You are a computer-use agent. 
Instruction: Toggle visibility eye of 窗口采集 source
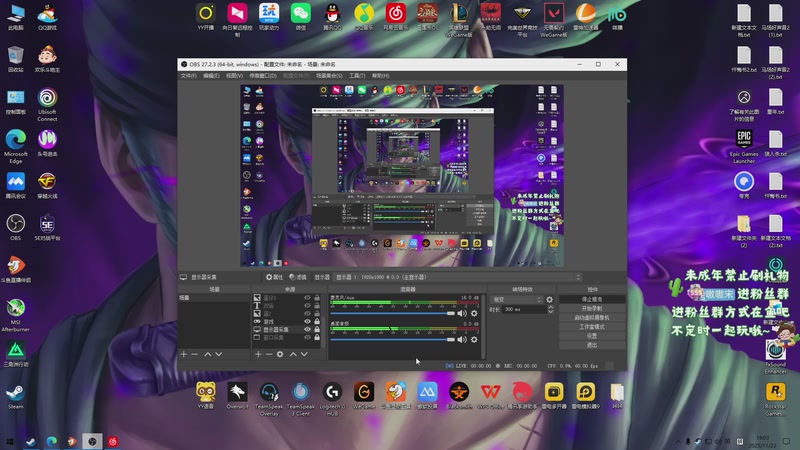[x=307, y=337]
